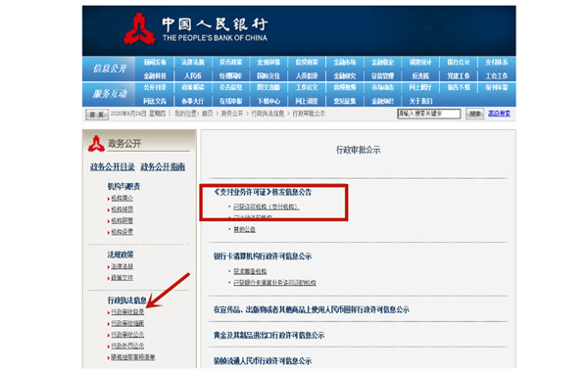Open 金融市场 navigation item
Screen dimensions: 588x373
(x=345, y=63)
